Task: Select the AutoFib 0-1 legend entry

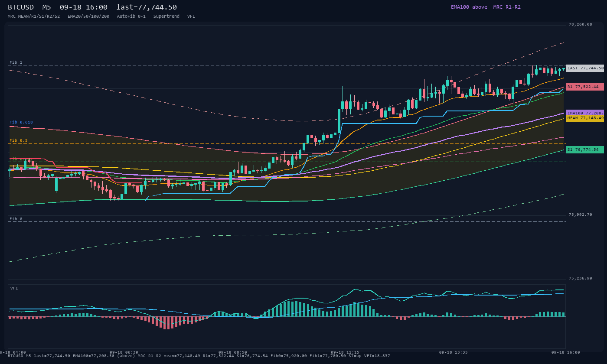Action: click(x=131, y=16)
